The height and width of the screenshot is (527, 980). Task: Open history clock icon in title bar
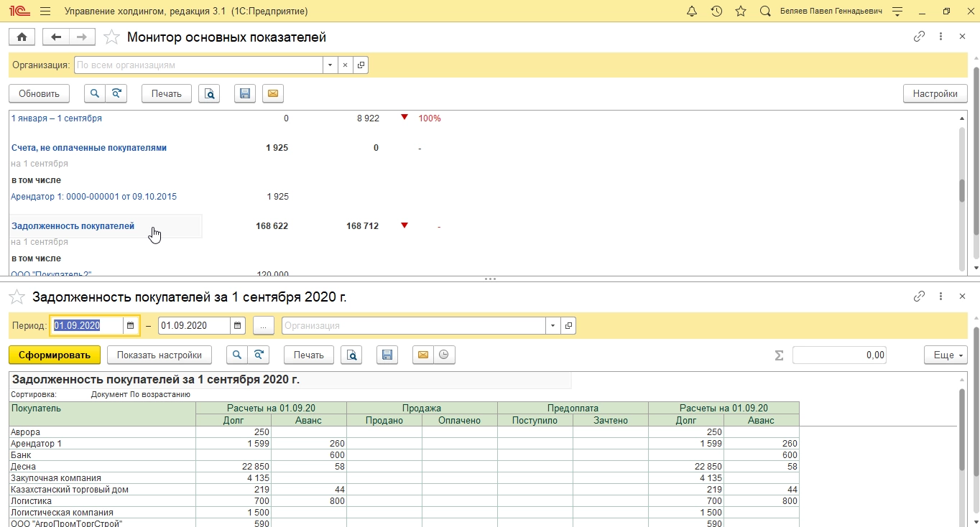pyautogui.click(x=716, y=11)
